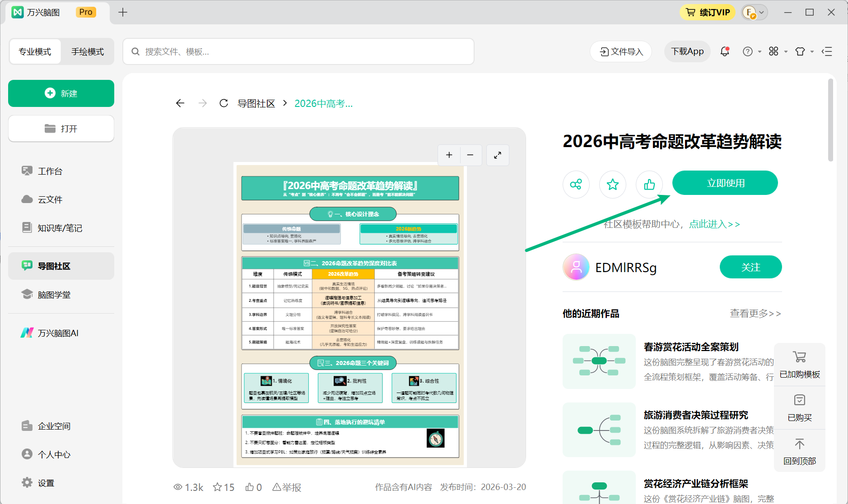
Task: Click the search files and templates field
Action: point(298,51)
